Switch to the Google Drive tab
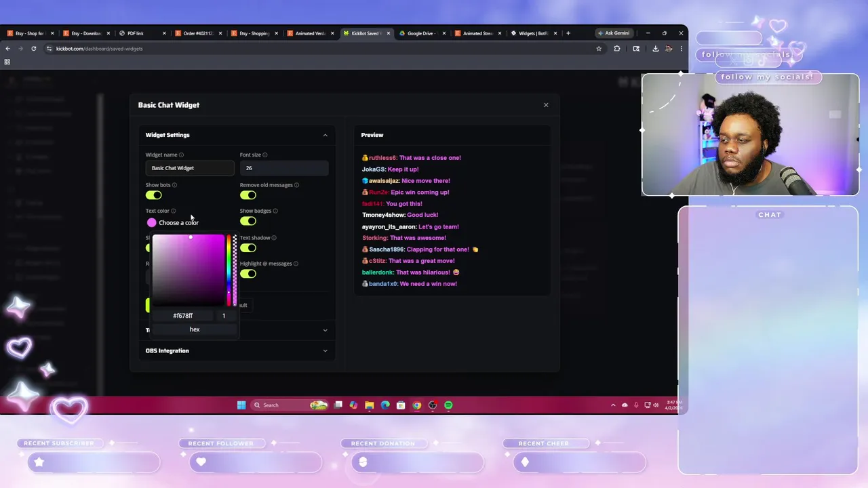This screenshot has width=868, height=488. 422,33
